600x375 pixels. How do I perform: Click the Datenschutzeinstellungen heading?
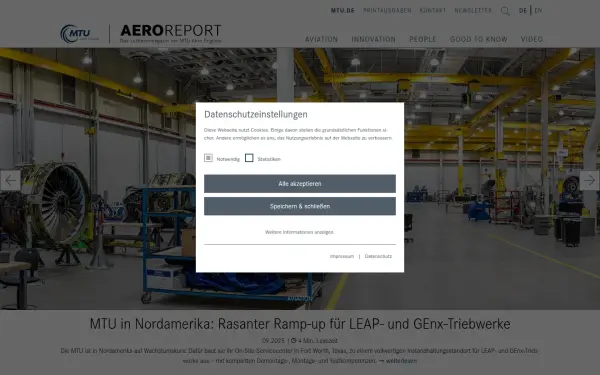click(x=256, y=114)
